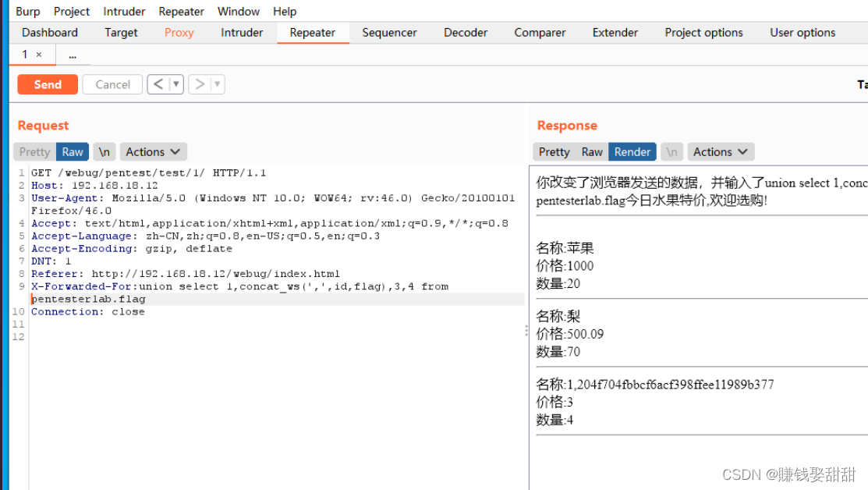The width and height of the screenshot is (868, 490).
Task: Open the Response Actions dropdown
Action: 720,151
